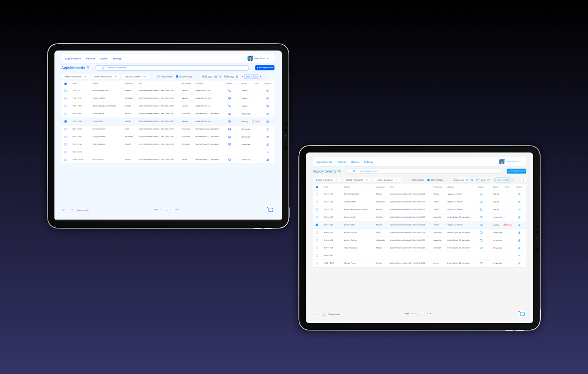The height and width of the screenshot is (374, 588).
Task: Open chat bubble icon on left tablet
Action: pos(270,210)
